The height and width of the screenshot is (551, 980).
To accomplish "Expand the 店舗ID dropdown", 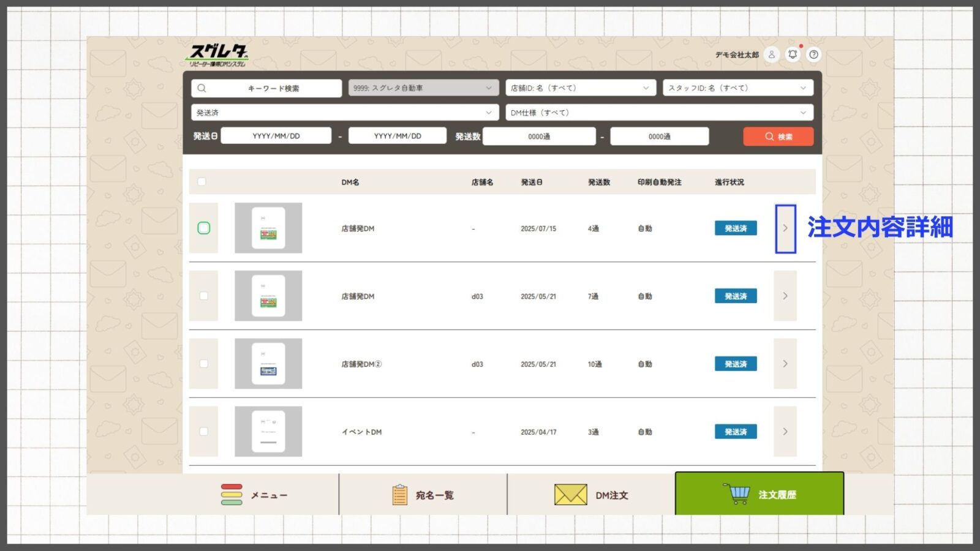I will pyautogui.click(x=580, y=88).
